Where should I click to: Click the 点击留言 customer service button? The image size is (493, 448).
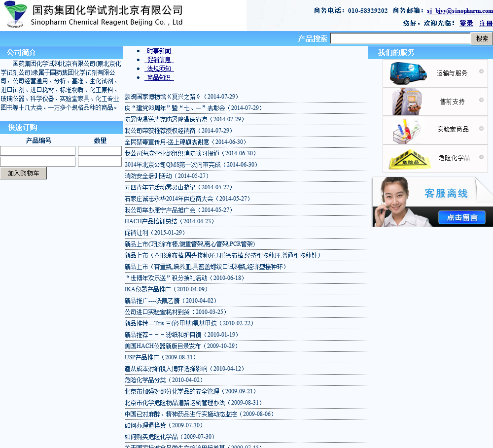462,217
